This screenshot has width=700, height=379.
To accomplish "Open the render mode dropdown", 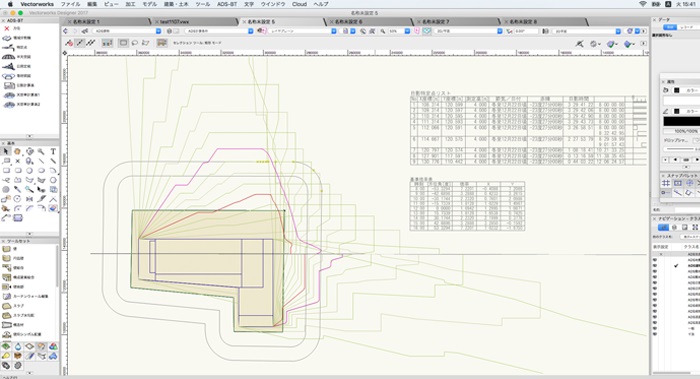I will click(x=586, y=31).
